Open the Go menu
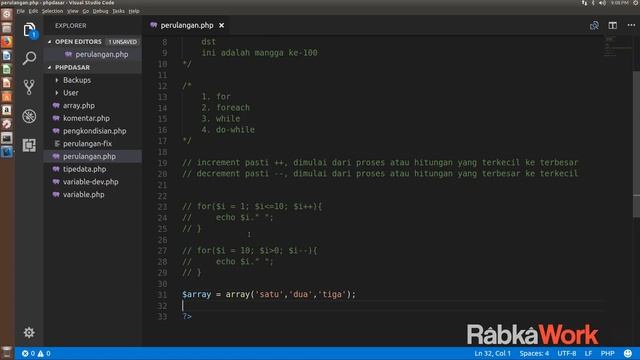The width and height of the screenshot is (640, 360). click(86, 11)
